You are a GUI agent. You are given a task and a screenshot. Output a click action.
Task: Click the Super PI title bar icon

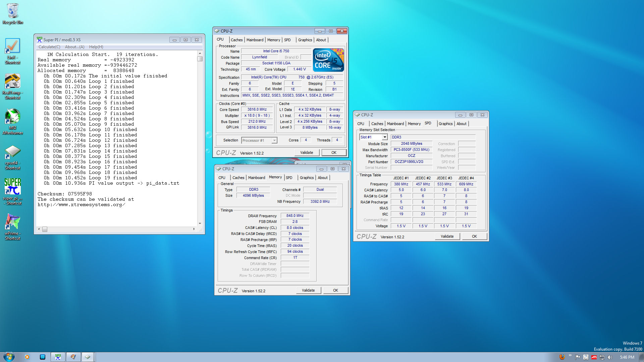[x=40, y=40]
